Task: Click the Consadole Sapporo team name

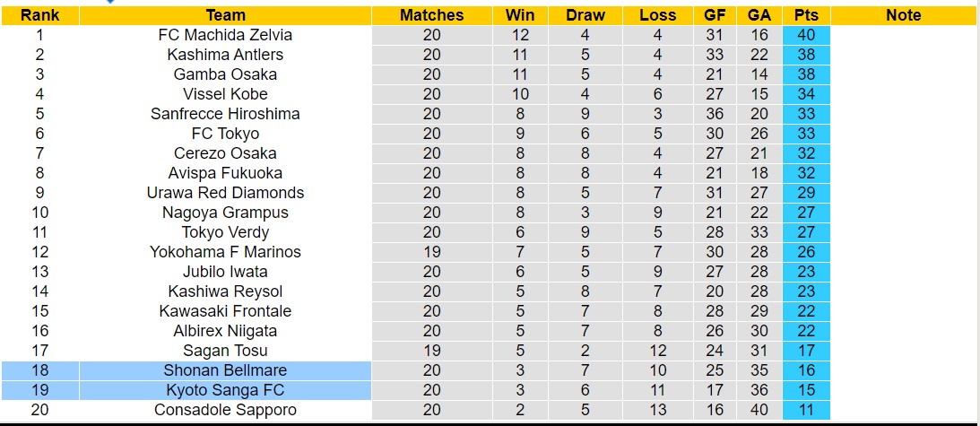Action: (x=225, y=410)
